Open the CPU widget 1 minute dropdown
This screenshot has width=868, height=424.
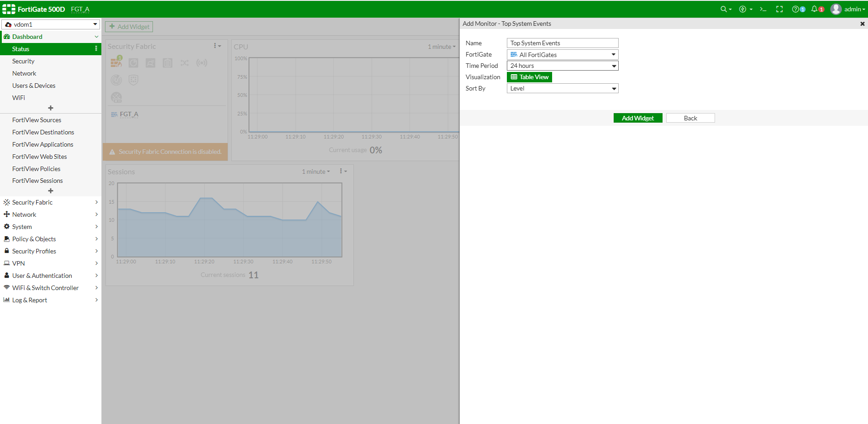click(x=442, y=47)
